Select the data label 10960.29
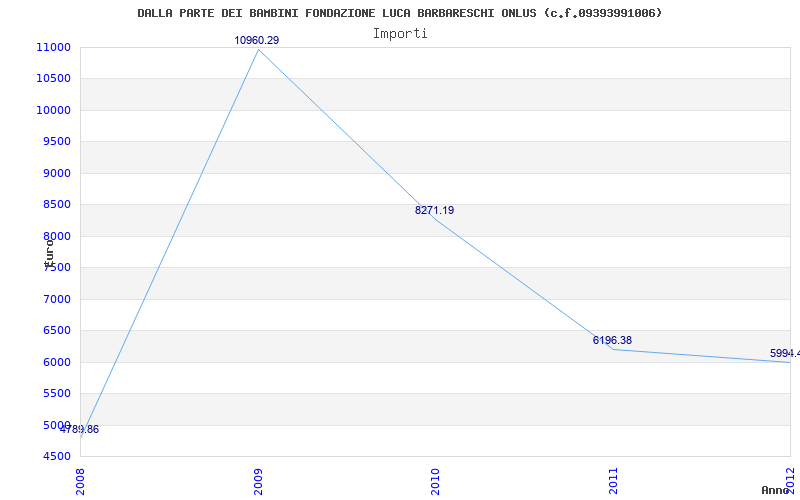 (257, 40)
